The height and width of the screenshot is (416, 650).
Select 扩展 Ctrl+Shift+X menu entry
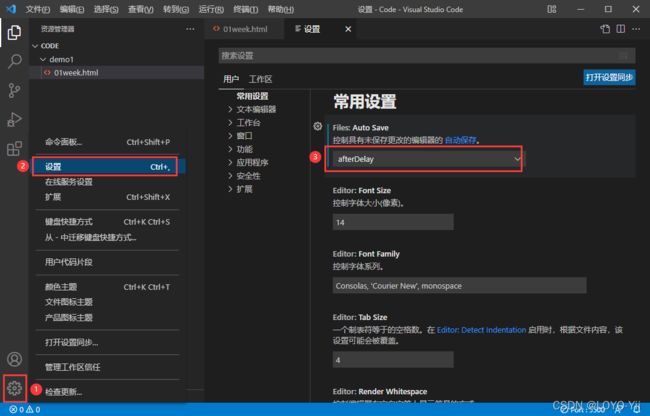click(x=107, y=197)
